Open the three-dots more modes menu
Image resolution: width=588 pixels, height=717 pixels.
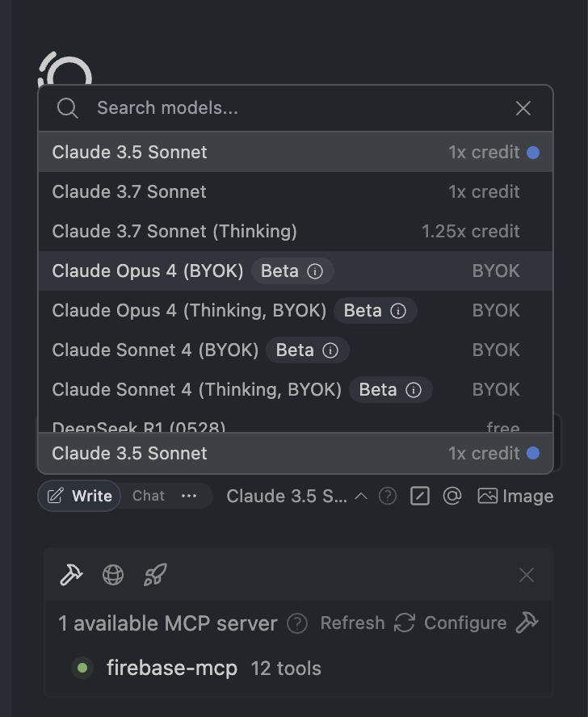click(189, 496)
